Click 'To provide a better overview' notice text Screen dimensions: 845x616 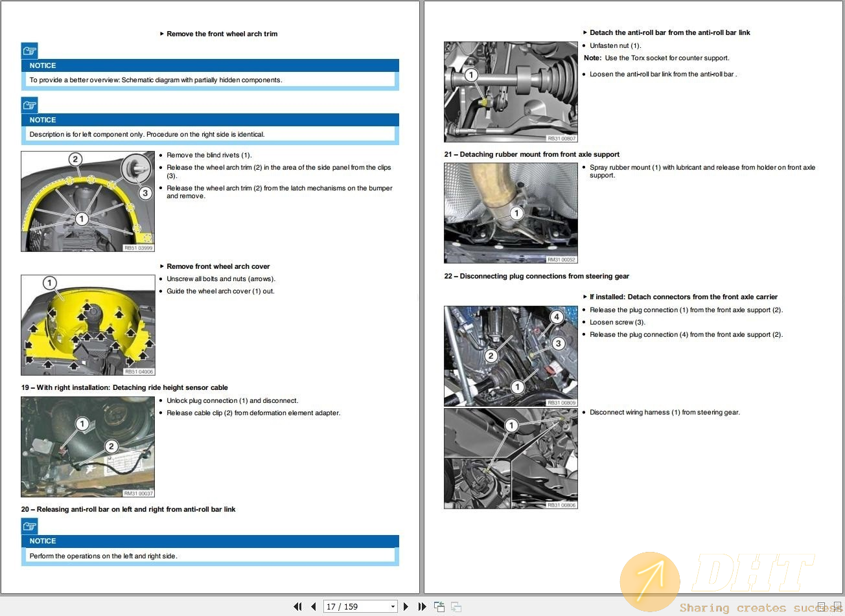(156, 80)
